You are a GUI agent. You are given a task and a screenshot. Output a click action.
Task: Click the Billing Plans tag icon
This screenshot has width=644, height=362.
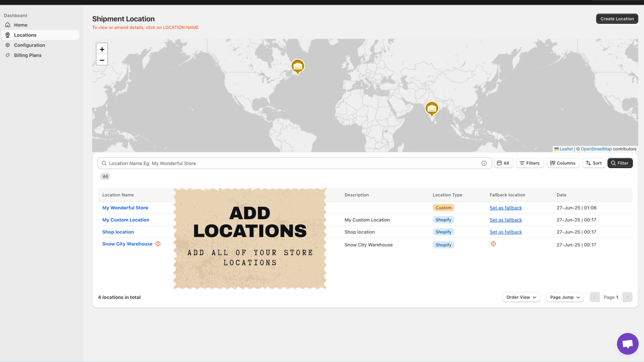(x=8, y=55)
